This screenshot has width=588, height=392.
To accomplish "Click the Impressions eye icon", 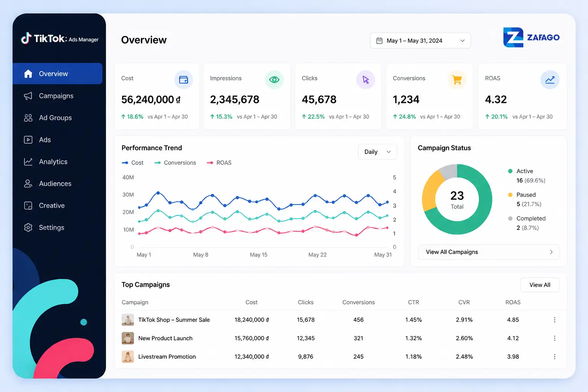I will point(274,80).
